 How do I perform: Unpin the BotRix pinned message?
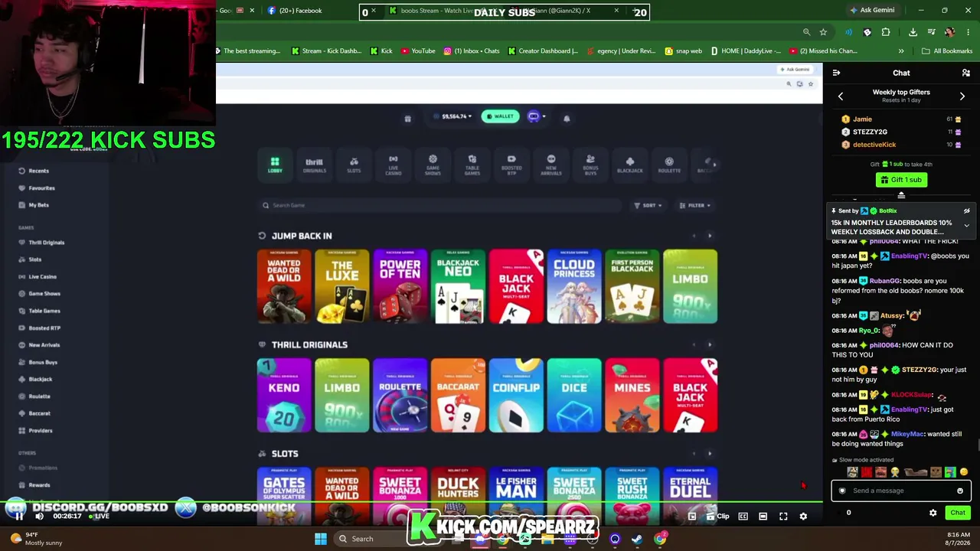(966, 211)
